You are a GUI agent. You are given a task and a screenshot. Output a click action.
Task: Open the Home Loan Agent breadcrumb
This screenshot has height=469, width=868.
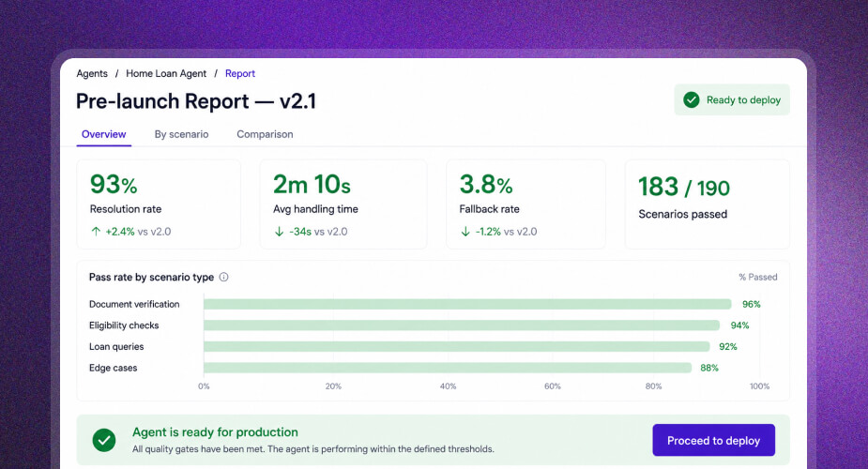coord(166,73)
